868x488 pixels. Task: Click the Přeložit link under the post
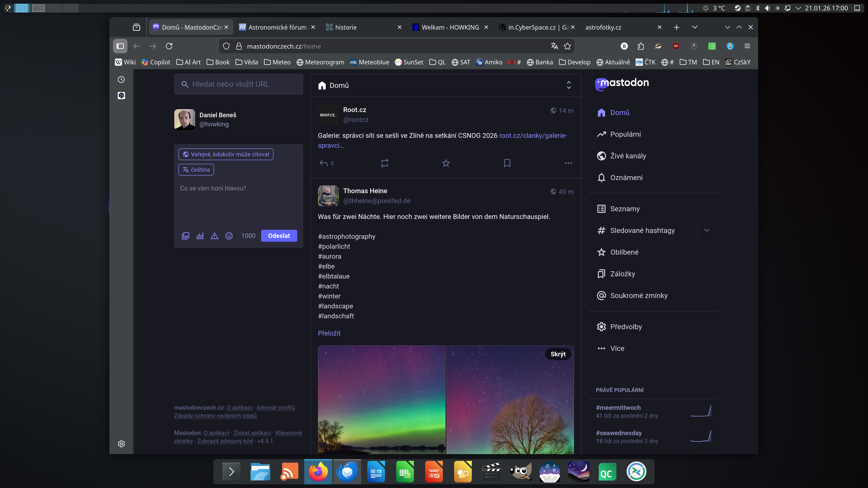tap(329, 333)
